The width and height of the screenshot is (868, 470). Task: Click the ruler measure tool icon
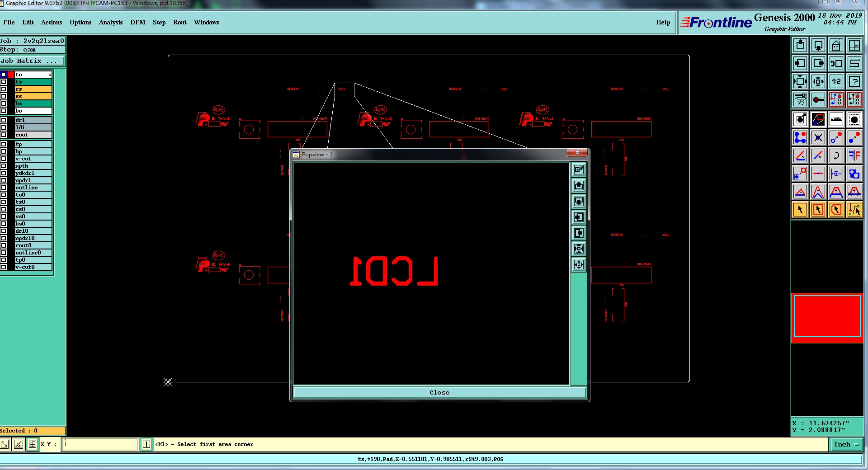tap(836, 119)
